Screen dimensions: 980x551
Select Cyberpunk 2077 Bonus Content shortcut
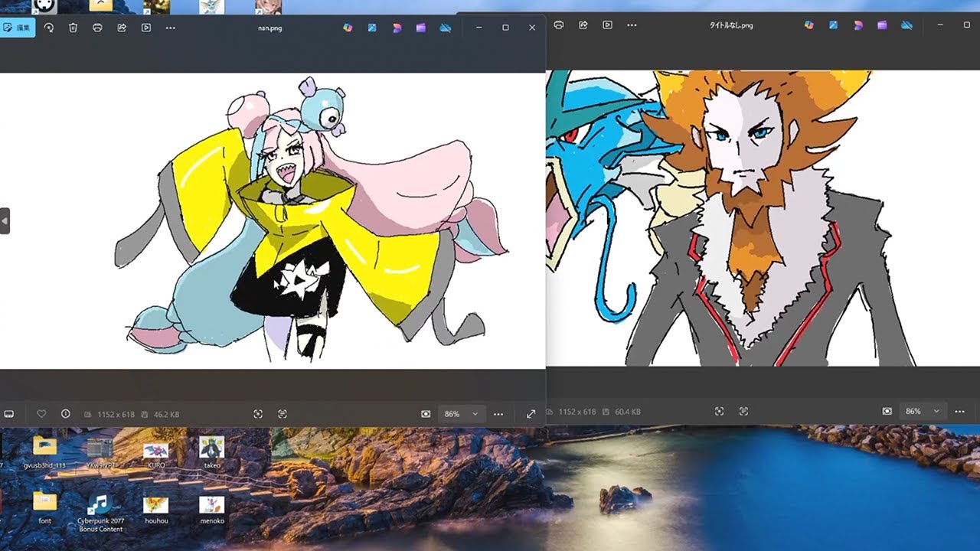pos(100,513)
